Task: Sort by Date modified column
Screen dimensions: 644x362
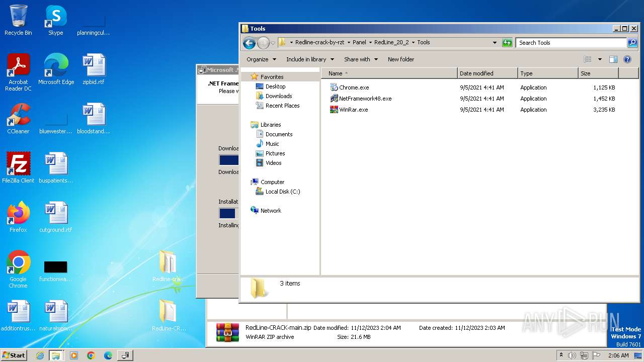Action: [x=488, y=73]
